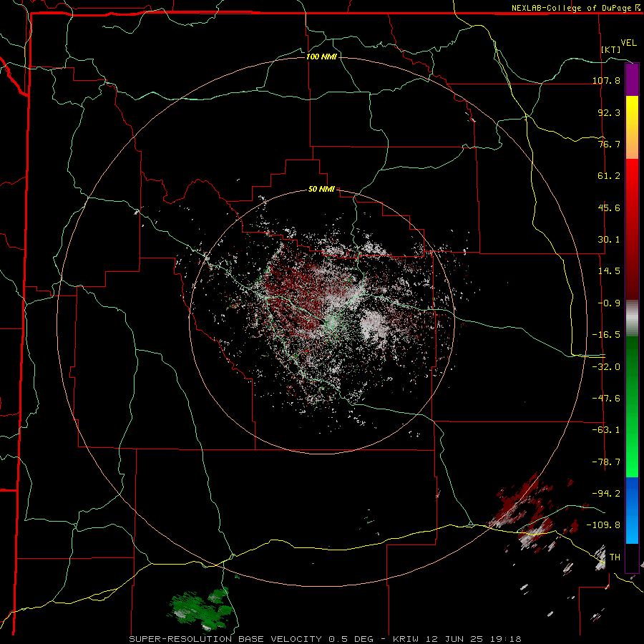
Task: Click the -0.9 velocity scale value
Action: pos(609,303)
